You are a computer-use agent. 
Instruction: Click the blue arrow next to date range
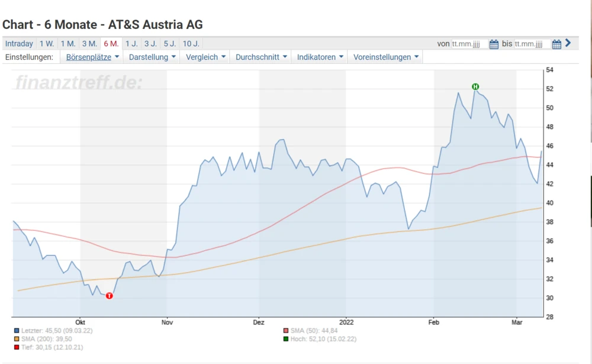[568, 43]
